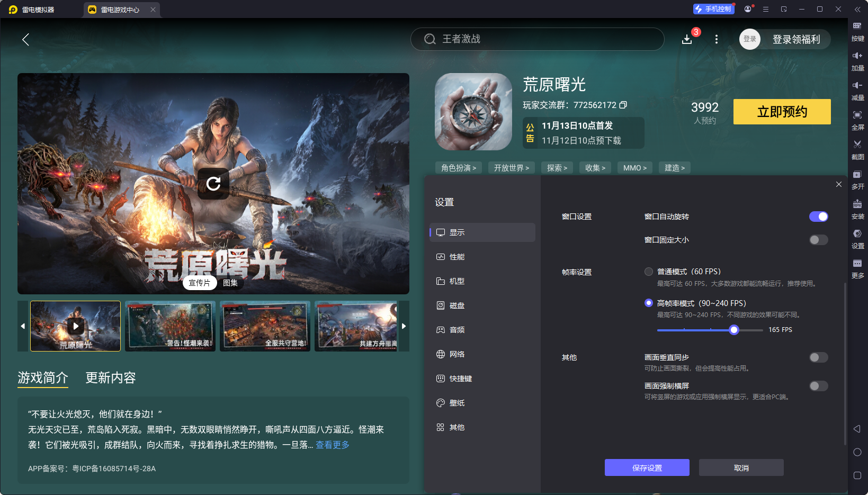This screenshot has width=868, height=495.
Task: Open the 性能 settings section
Action: coord(457,257)
